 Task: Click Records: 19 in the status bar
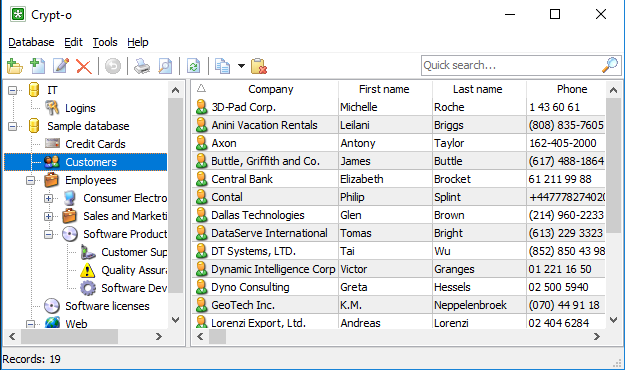[31, 359]
